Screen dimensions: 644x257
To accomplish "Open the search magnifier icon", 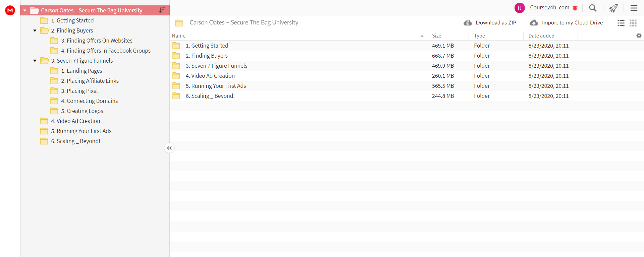I will tap(593, 8).
